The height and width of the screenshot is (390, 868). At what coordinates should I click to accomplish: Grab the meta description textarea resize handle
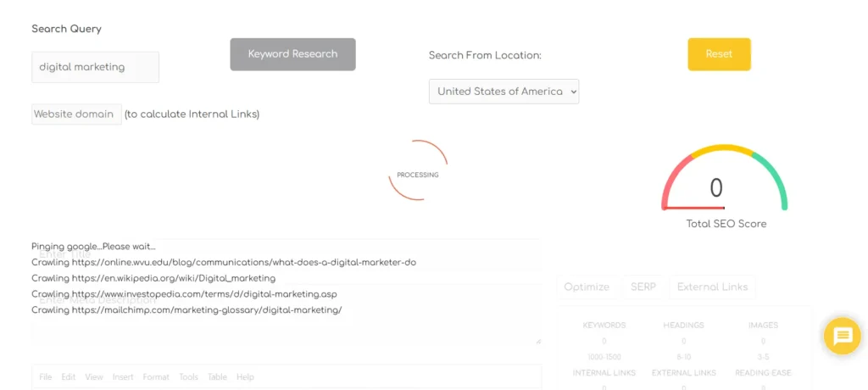538,341
